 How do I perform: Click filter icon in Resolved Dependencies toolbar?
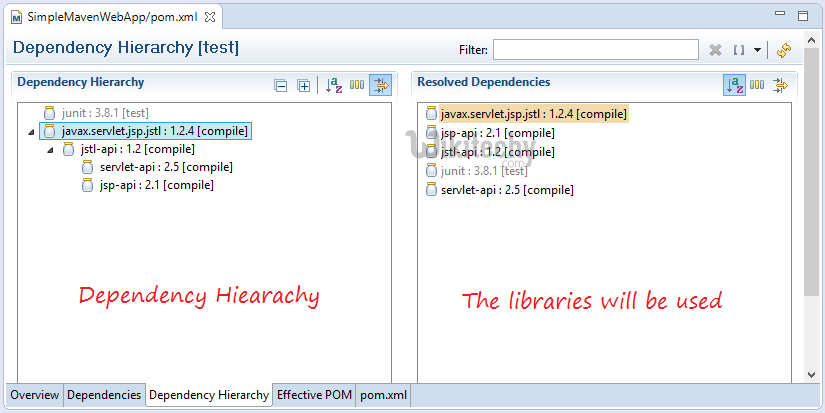coord(780,86)
